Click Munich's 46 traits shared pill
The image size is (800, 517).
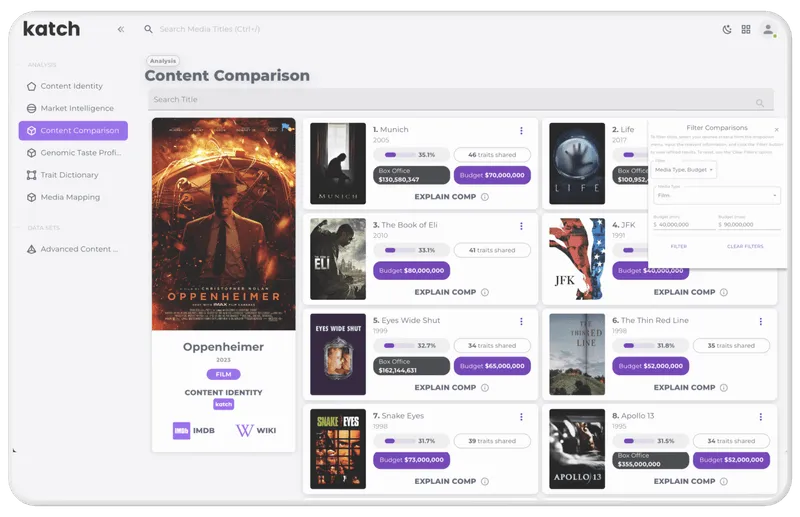click(492, 155)
